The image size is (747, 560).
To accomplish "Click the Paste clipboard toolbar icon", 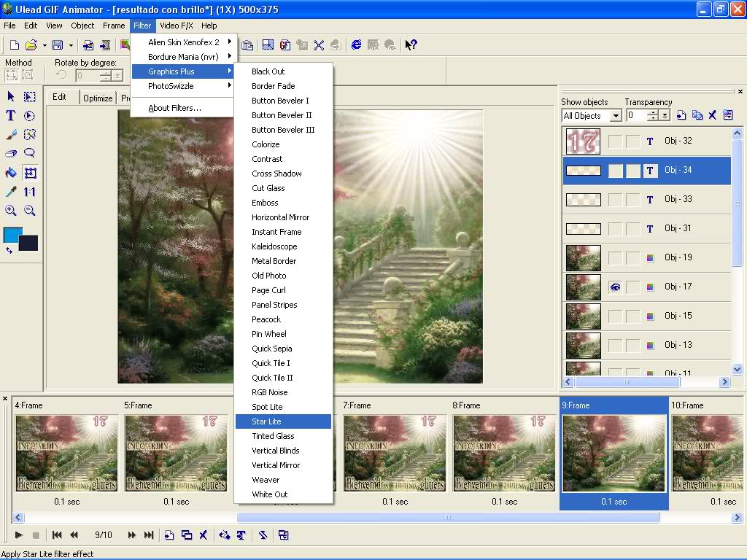I will tap(247, 44).
